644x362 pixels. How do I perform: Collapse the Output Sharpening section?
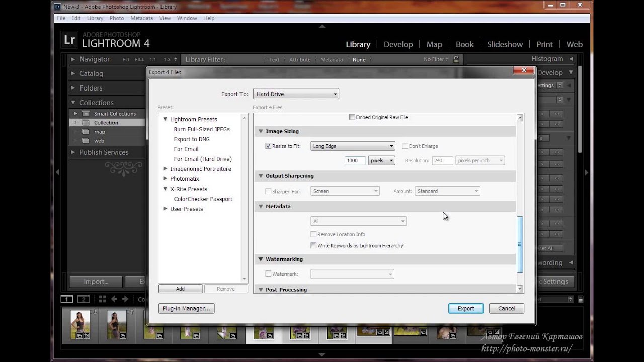[261, 176]
